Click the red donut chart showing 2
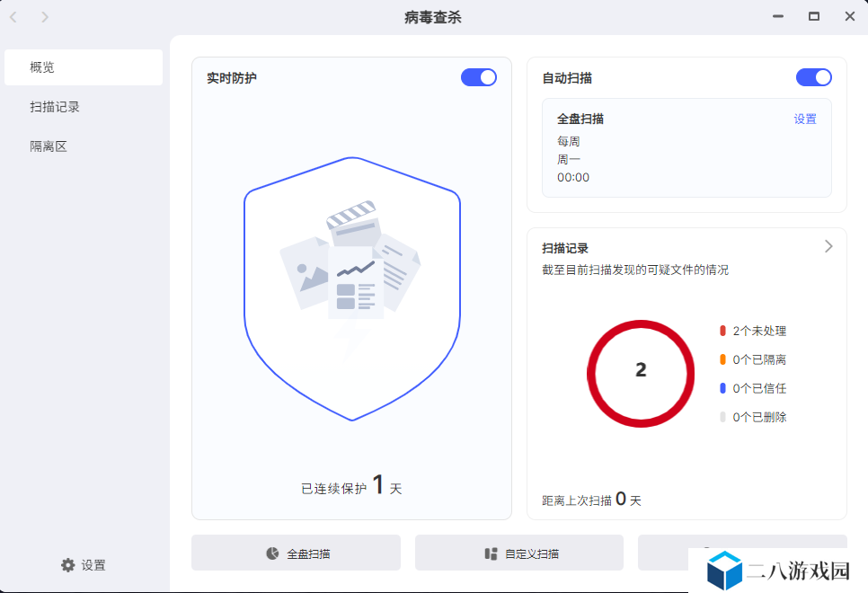This screenshot has width=868, height=593. coord(641,374)
